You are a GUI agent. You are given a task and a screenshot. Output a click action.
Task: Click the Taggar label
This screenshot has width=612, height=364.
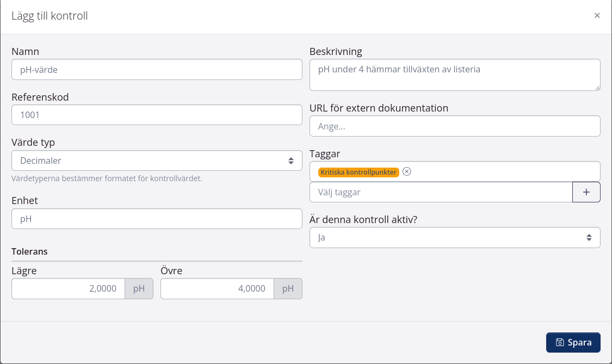[325, 154]
